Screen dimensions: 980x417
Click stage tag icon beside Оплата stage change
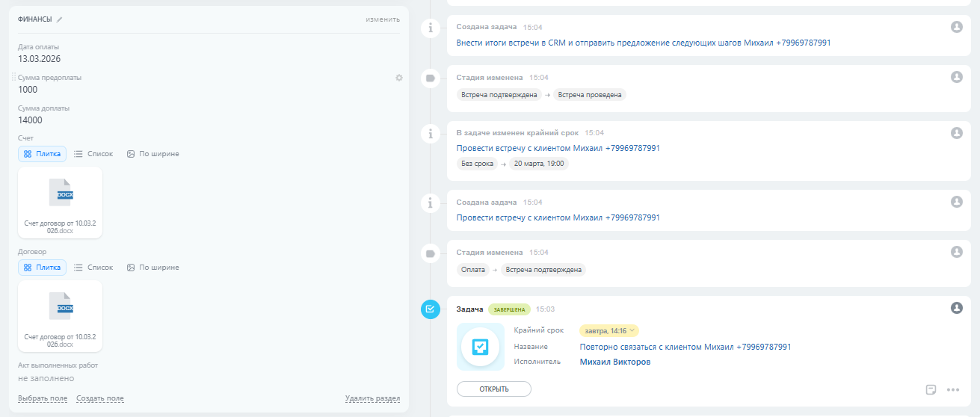click(431, 253)
